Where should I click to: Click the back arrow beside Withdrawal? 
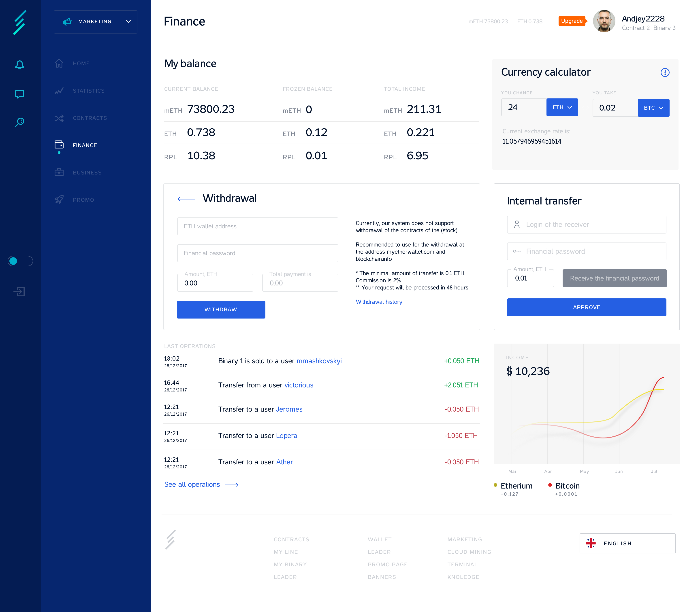click(x=186, y=199)
